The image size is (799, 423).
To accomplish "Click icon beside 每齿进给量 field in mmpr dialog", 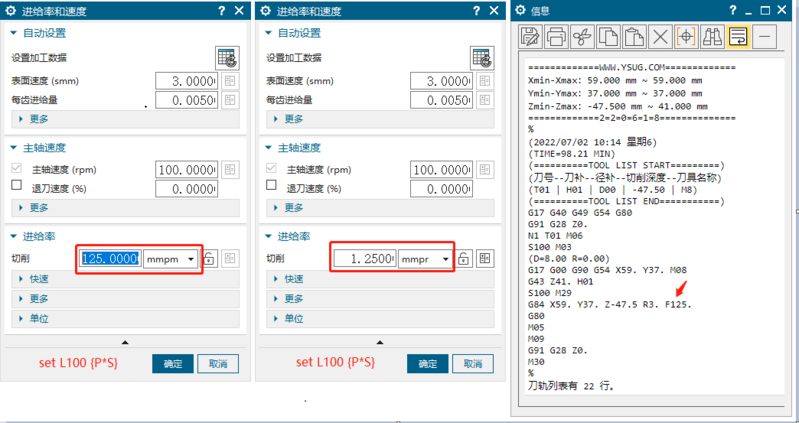I will 485,100.
